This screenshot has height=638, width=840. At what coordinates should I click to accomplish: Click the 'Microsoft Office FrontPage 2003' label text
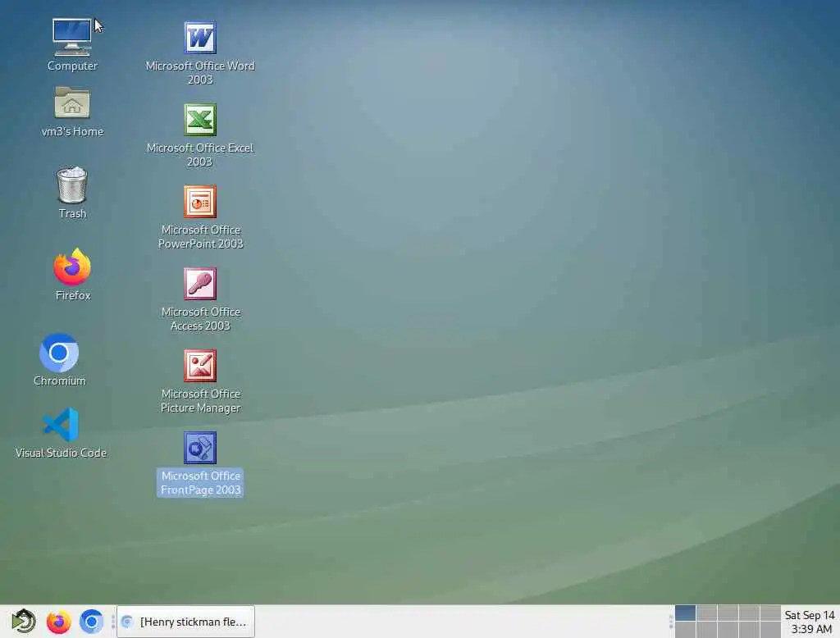pos(200,483)
